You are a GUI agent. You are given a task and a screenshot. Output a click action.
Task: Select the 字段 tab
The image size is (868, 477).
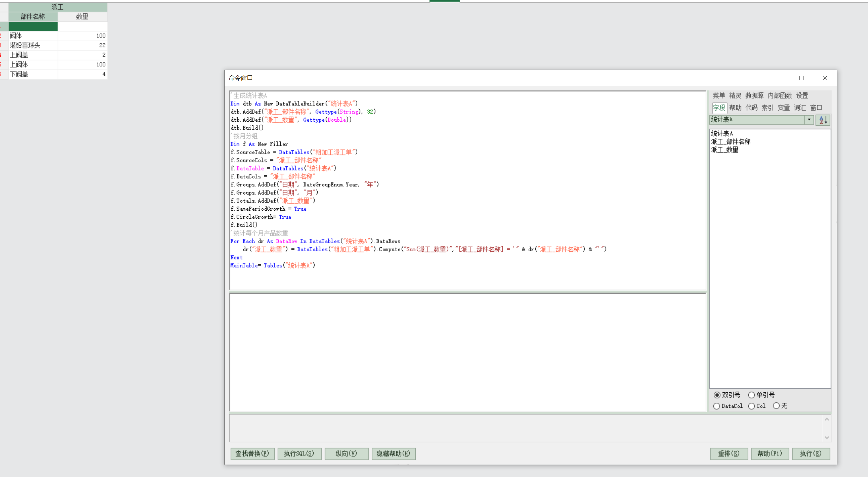(x=719, y=108)
